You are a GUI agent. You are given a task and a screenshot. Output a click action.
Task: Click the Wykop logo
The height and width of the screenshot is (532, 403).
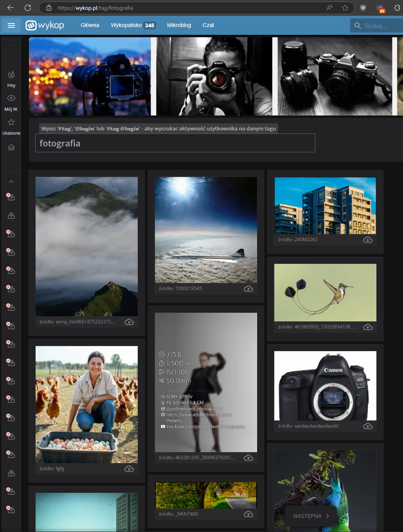[45, 25]
